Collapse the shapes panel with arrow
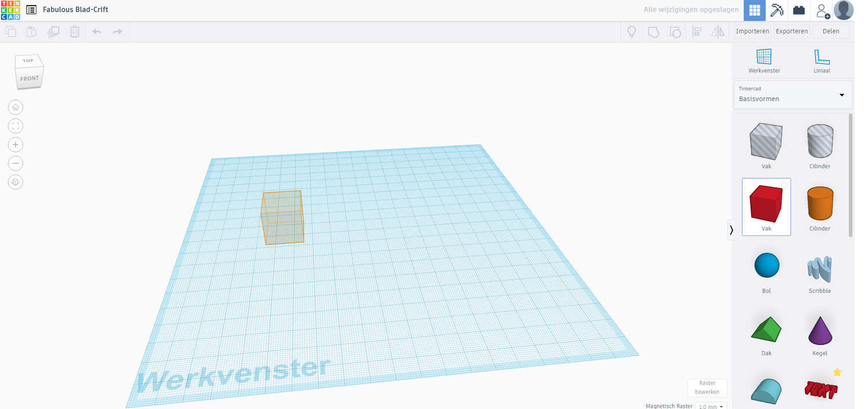This screenshot has height=409, width=868. [731, 230]
